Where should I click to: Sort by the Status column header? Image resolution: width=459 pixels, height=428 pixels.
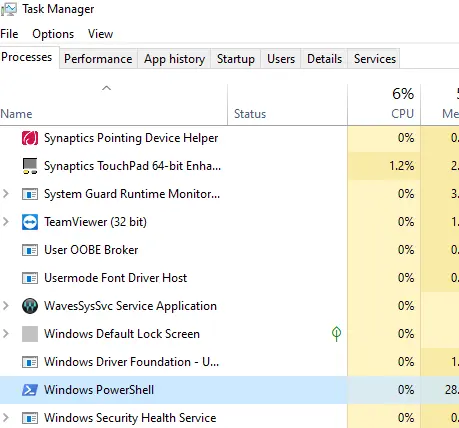[287, 104]
